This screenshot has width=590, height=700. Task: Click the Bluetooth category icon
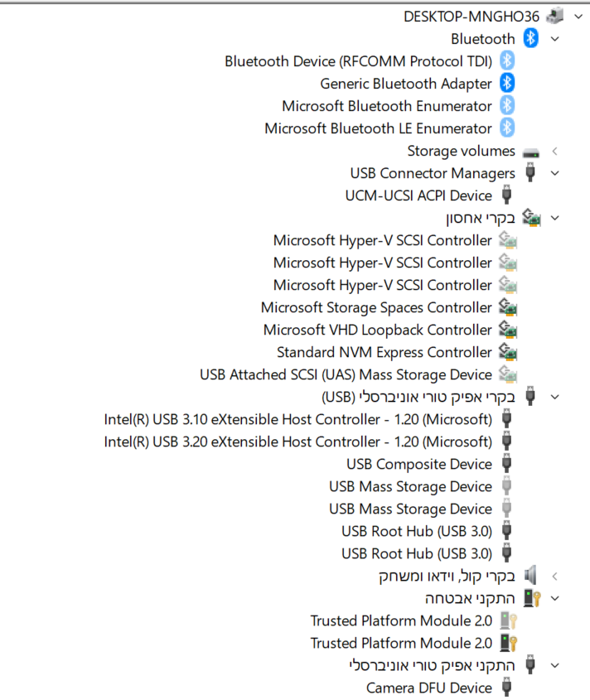(x=531, y=38)
